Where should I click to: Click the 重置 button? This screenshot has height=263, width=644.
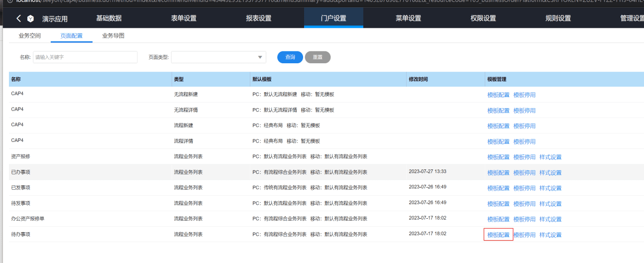[x=318, y=57]
